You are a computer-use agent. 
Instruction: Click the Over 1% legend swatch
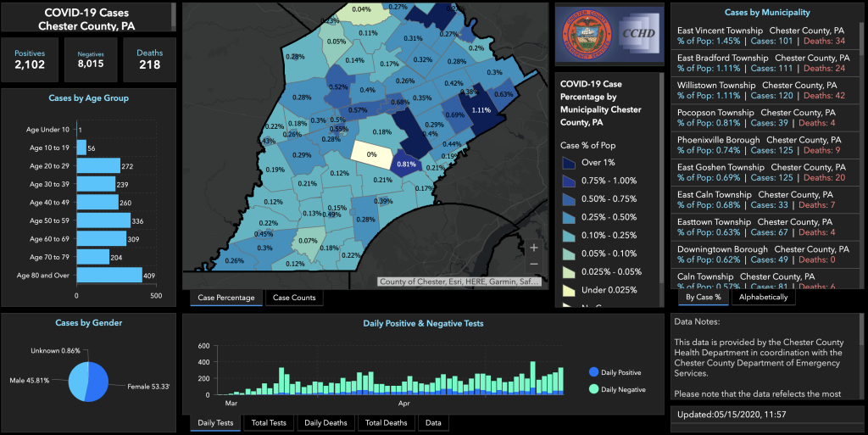[569, 163]
